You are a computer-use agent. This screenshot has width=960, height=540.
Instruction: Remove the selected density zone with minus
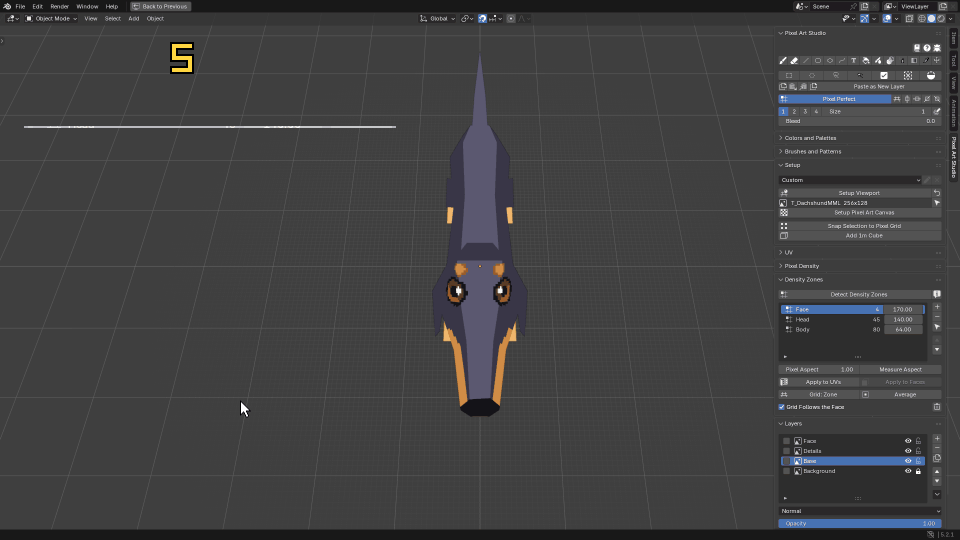coord(937,317)
